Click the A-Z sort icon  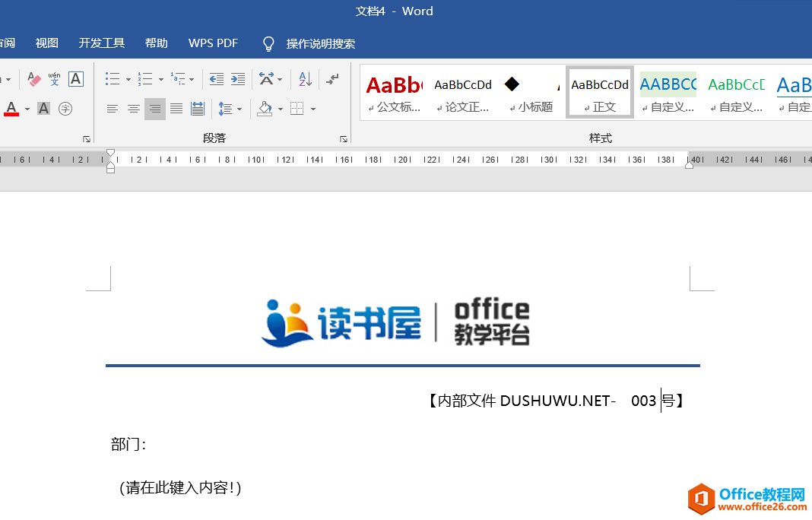pos(305,78)
